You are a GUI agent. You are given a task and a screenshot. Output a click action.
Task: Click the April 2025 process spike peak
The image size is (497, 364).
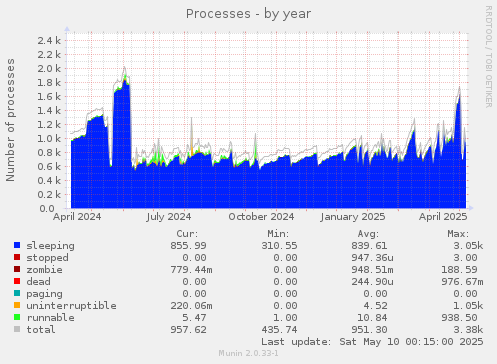pyautogui.click(x=459, y=87)
